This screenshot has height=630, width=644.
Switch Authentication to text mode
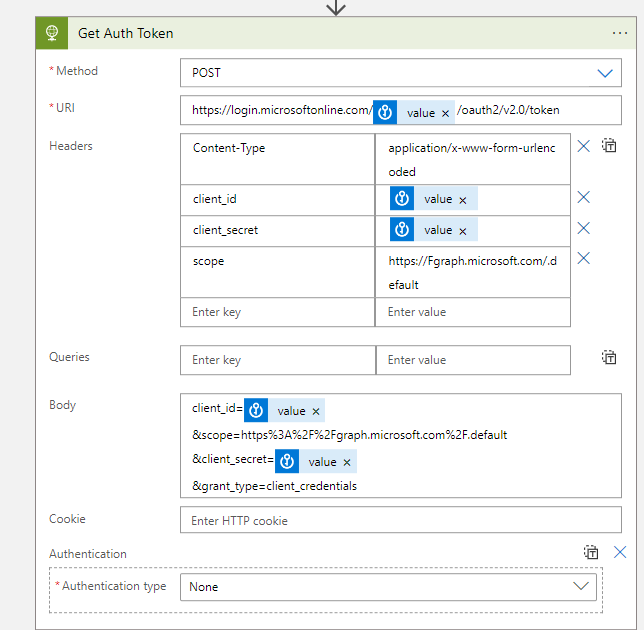click(x=591, y=552)
